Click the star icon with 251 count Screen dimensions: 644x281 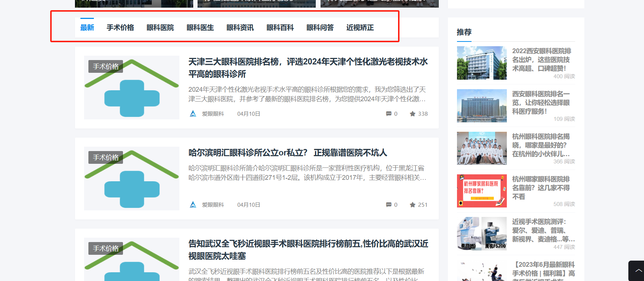click(413, 205)
